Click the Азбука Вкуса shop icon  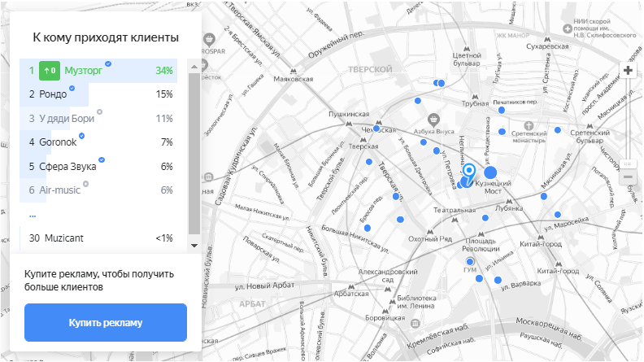pos(433,120)
